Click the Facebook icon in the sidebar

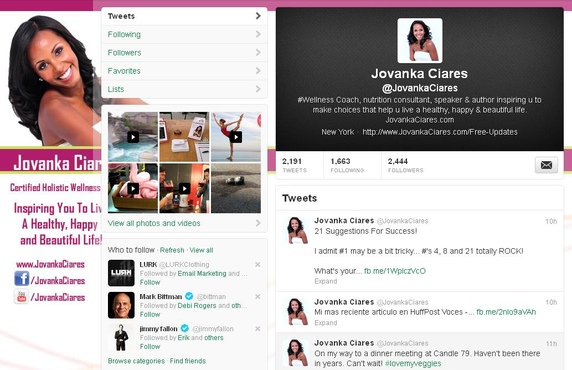[22, 279]
